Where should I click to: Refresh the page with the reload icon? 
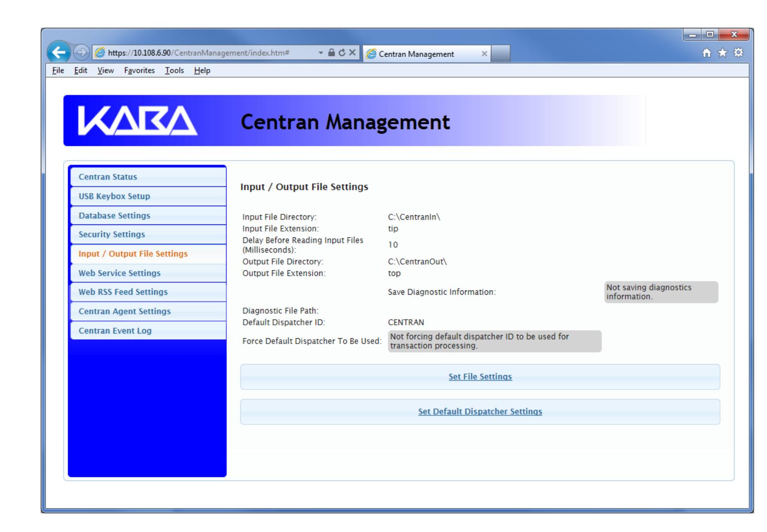point(342,53)
